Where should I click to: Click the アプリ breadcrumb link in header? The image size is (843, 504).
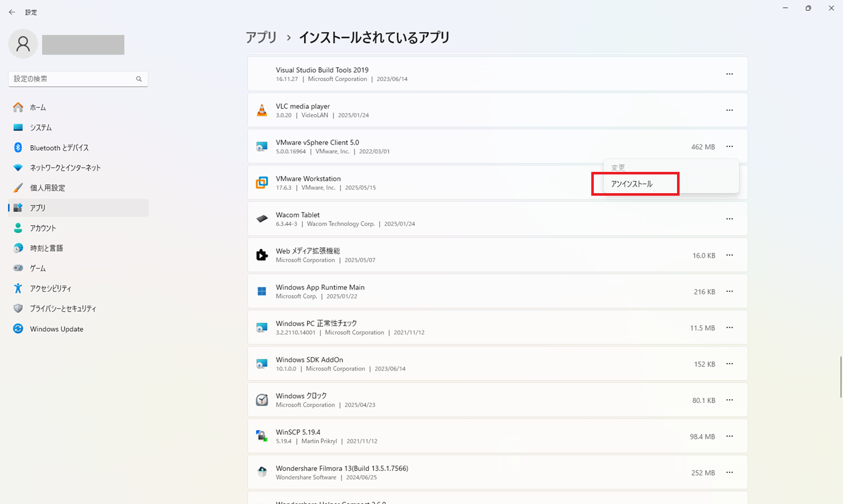(x=261, y=38)
